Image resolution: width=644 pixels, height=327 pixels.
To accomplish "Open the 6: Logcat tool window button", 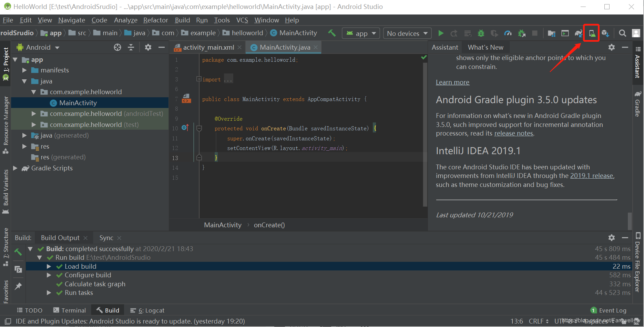I will tap(147, 310).
